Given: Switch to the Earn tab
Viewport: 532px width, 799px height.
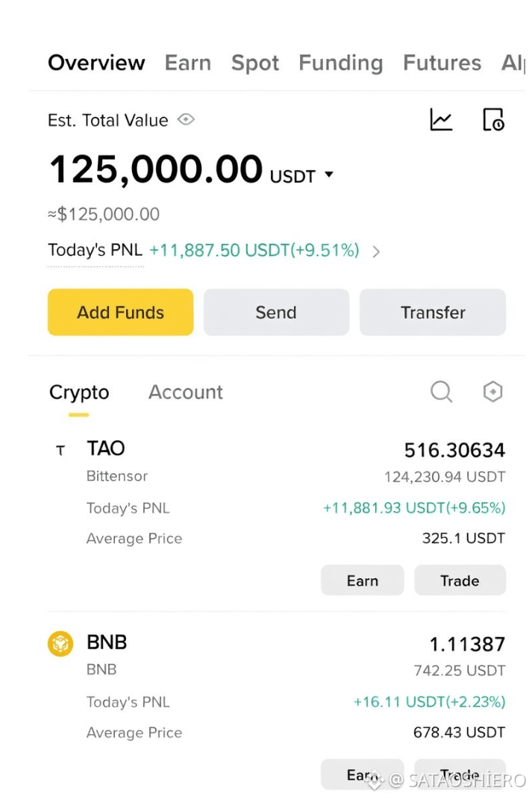Looking at the screenshot, I should [187, 63].
